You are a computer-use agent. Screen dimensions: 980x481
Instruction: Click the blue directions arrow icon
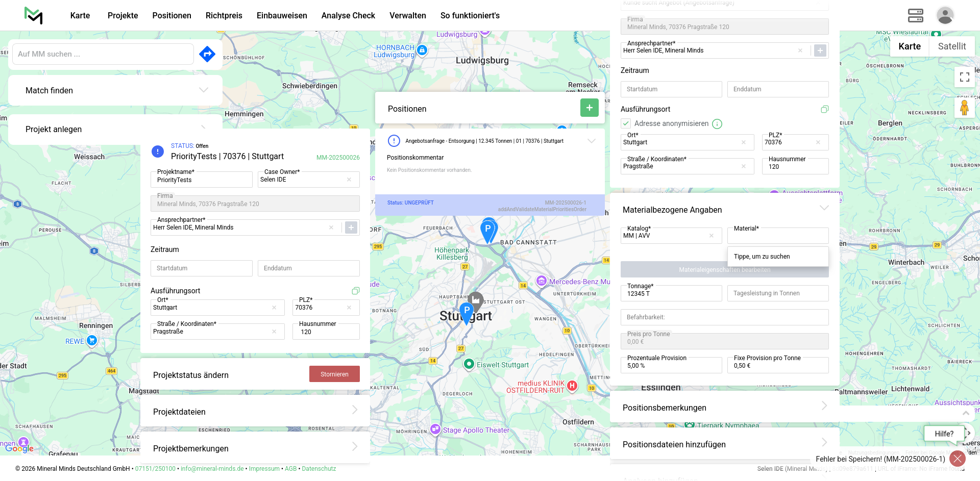pyautogui.click(x=207, y=54)
